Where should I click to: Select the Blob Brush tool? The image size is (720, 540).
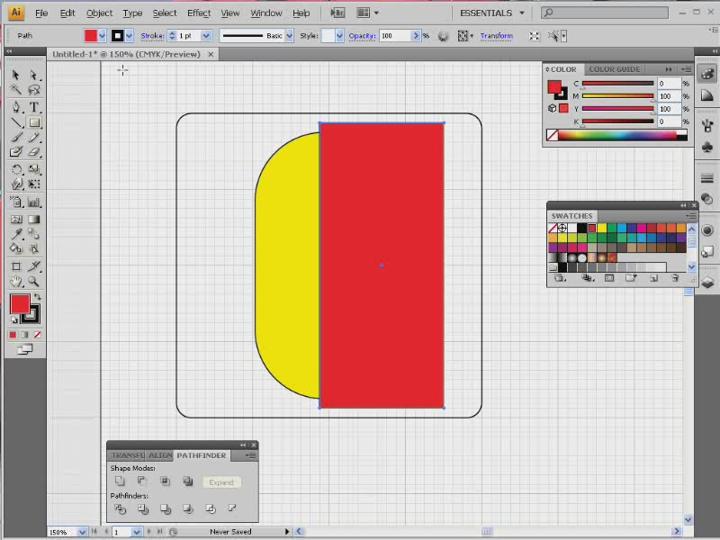click(16, 152)
